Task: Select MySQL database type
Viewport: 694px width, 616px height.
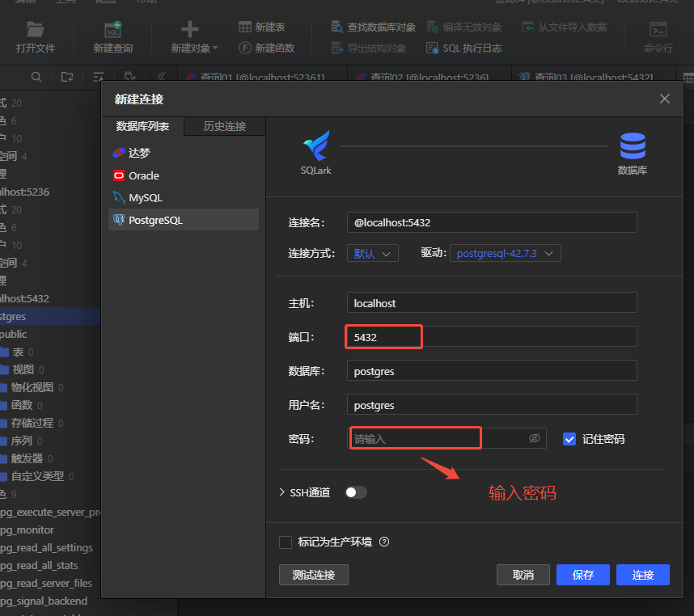Action: (184, 198)
